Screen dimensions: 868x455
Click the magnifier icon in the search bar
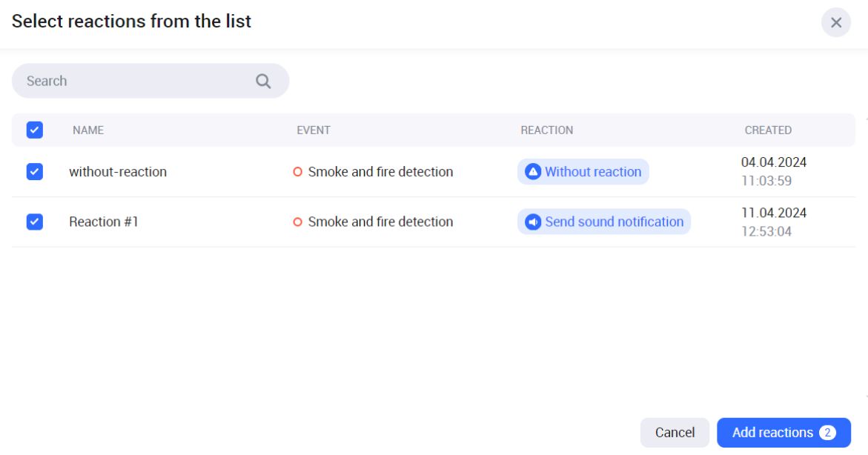[263, 82]
